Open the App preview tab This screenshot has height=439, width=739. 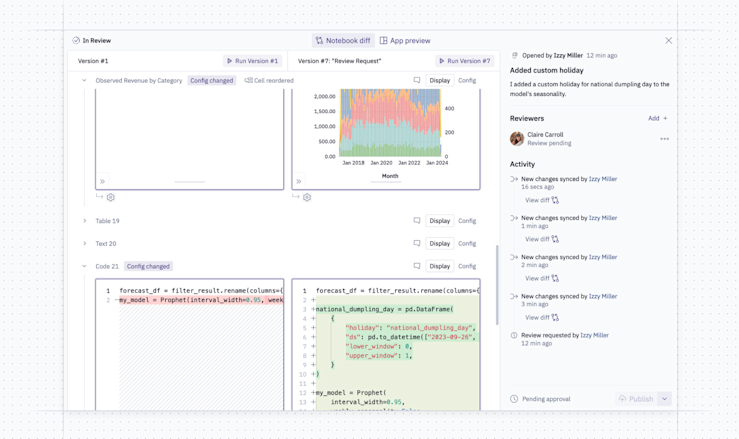click(x=405, y=41)
